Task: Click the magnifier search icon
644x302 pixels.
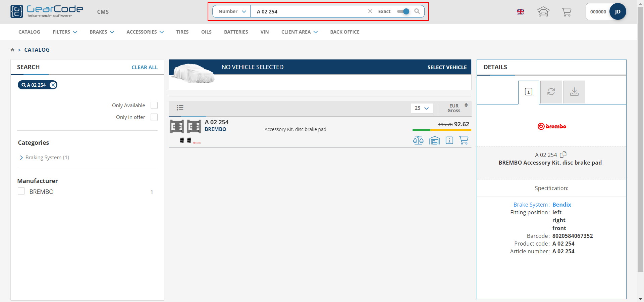Action: point(417,11)
